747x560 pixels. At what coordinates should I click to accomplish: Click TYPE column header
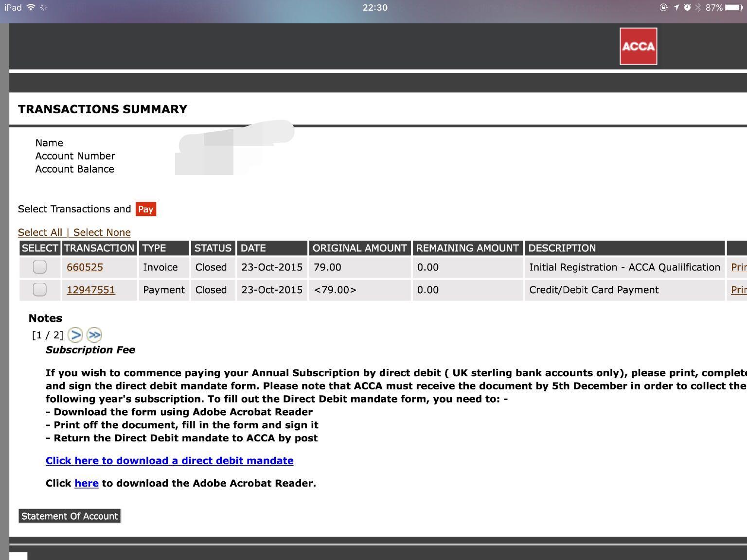[x=164, y=248]
